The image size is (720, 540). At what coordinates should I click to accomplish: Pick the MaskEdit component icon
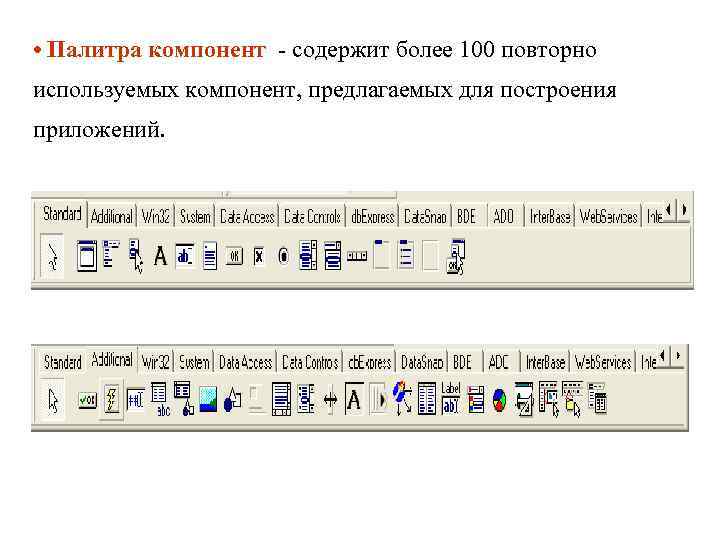click(135, 399)
